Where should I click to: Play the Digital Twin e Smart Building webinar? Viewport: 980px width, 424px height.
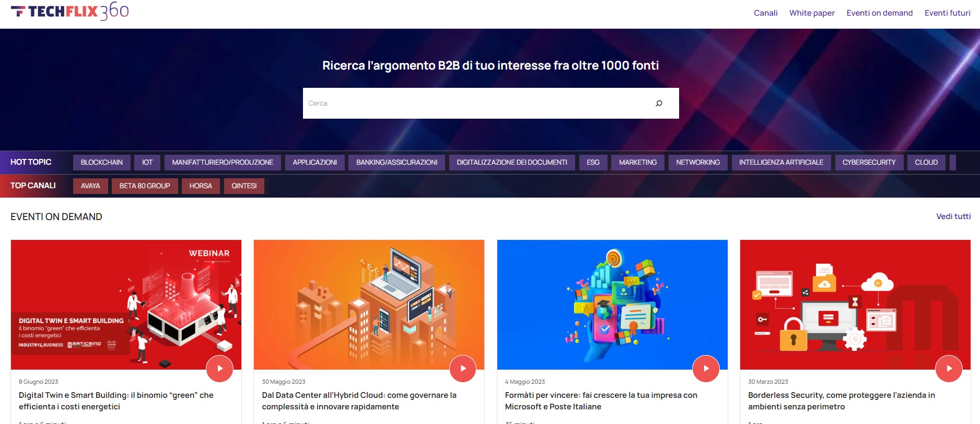[219, 369]
